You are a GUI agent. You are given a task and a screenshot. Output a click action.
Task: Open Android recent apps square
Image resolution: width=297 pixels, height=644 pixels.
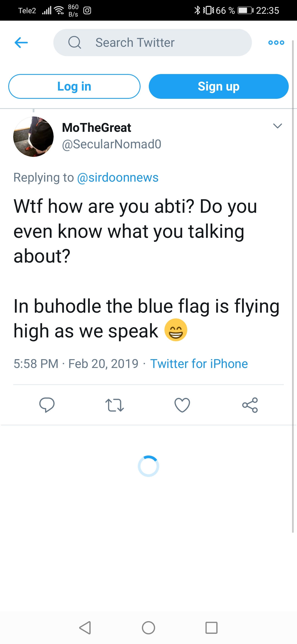pyautogui.click(x=211, y=628)
